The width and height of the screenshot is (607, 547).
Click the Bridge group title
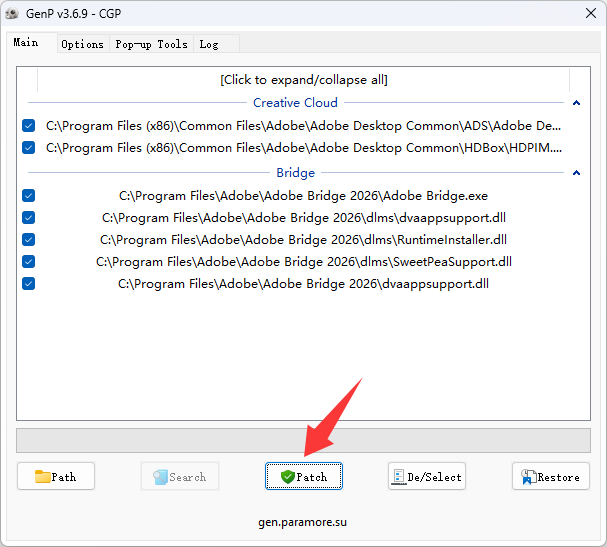pyautogui.click(x=295, y=173)
